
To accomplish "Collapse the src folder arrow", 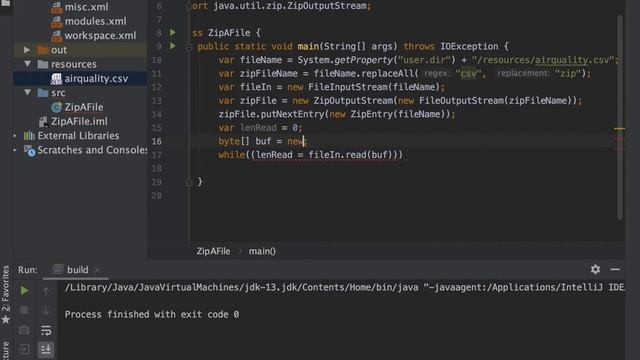I will pyautogui.click(x=27, y=93).
